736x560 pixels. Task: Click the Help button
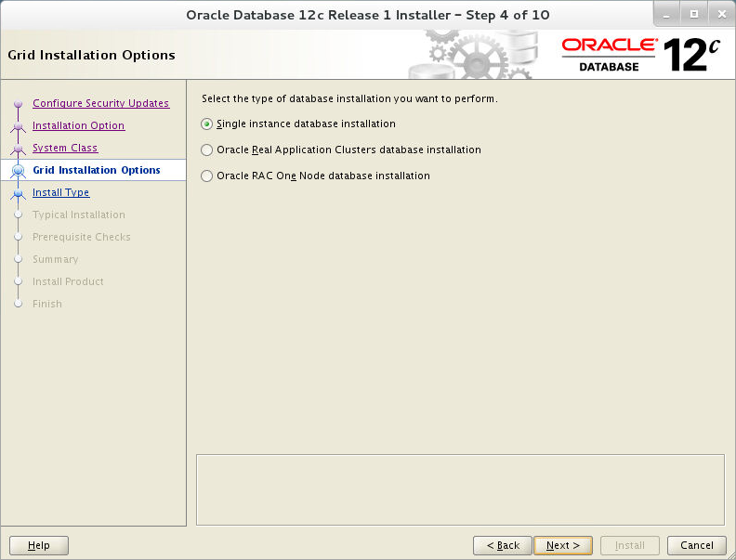pyautogui.click(x=39, y=545)
